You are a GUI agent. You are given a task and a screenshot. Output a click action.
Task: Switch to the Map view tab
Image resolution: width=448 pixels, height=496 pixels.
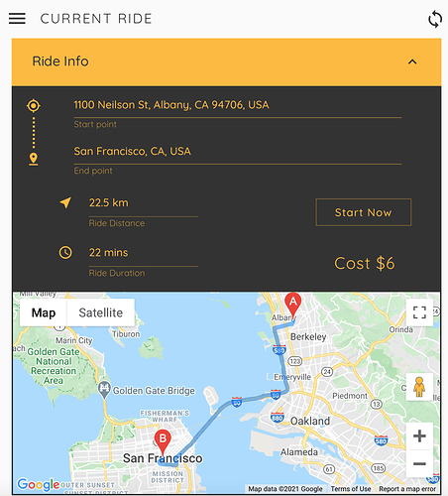click(x=44, y=312)
